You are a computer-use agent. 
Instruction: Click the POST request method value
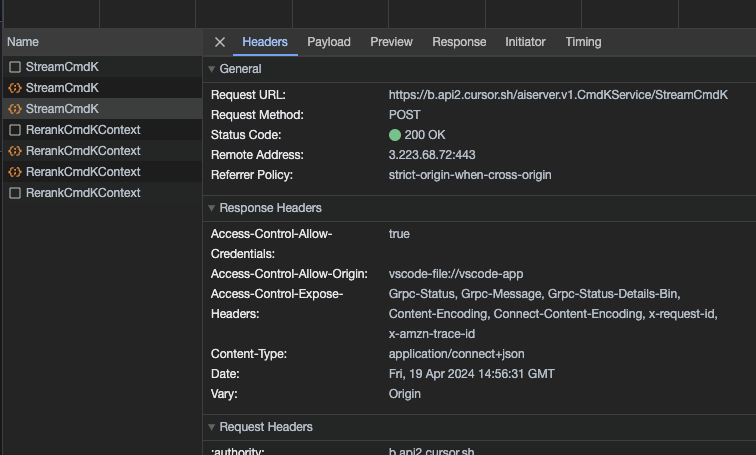(x=405, y=115)
